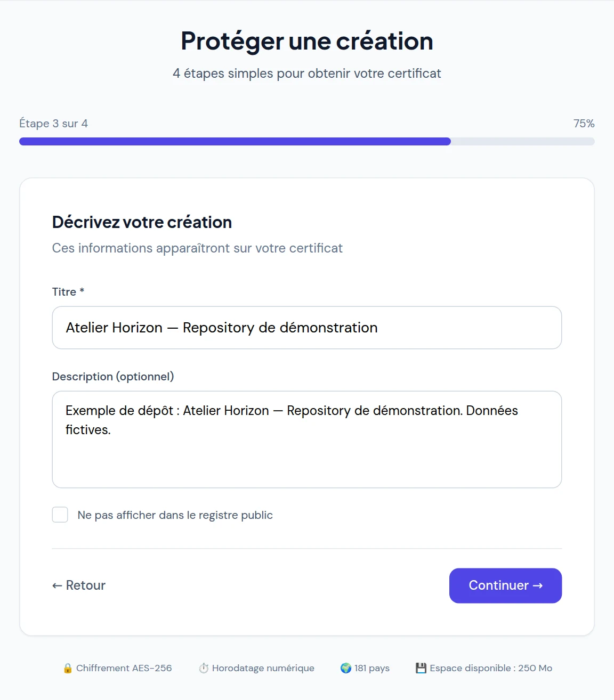Click the filled part of the progress bar
This screenshot has width=614, height=700.
pyautogui.click(x=235, y=142)
